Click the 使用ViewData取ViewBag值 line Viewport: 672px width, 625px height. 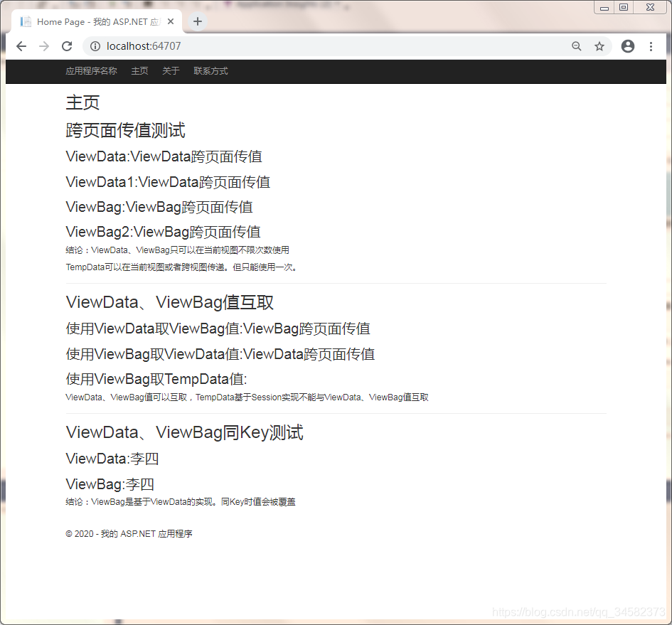pyautogui.click(x=218, y=328)
